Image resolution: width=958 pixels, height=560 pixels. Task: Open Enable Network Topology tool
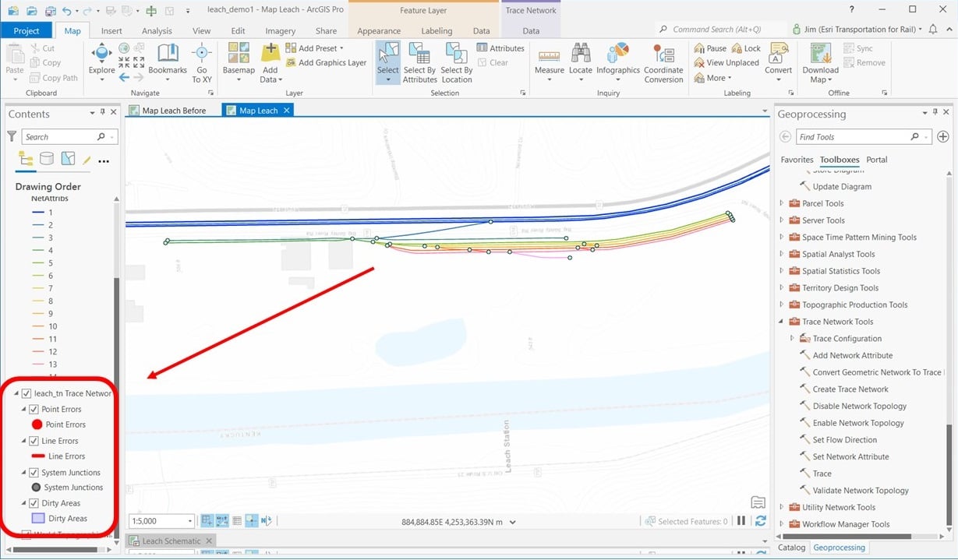click(852, 423)
